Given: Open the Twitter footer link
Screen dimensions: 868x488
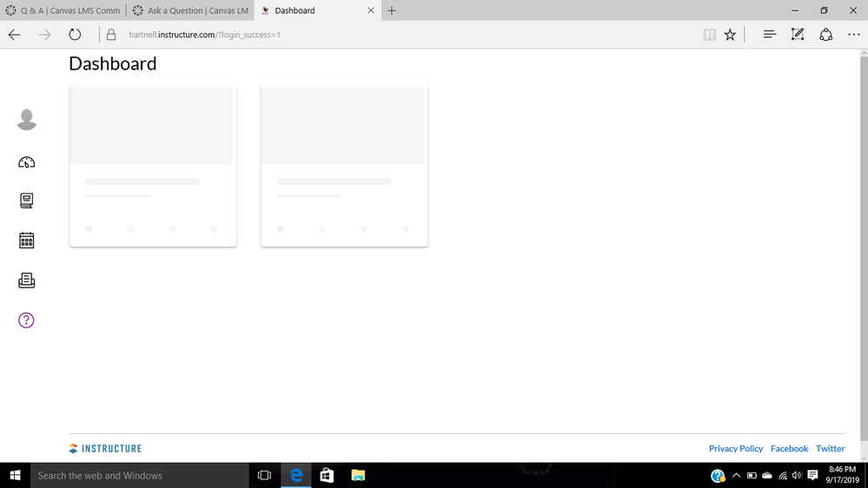Looking at the screenshot, I should [830, 449].
